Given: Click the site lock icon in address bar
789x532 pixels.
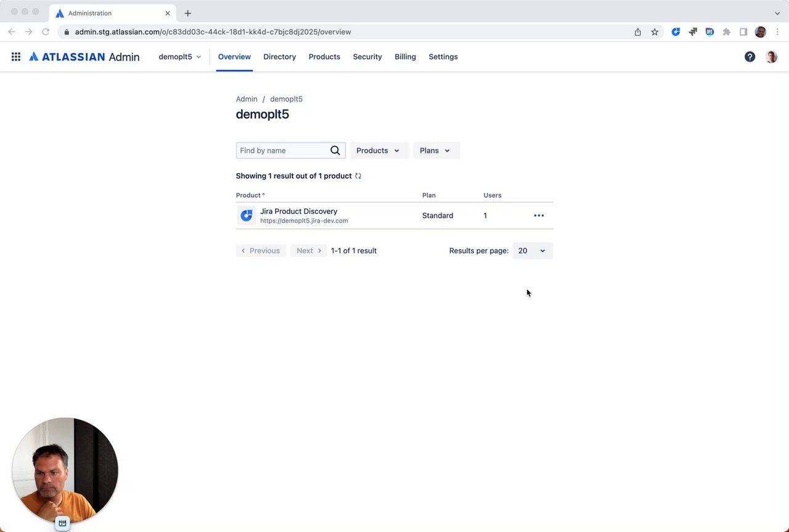Looking at the screenshot, I should (x=67, y=31).
